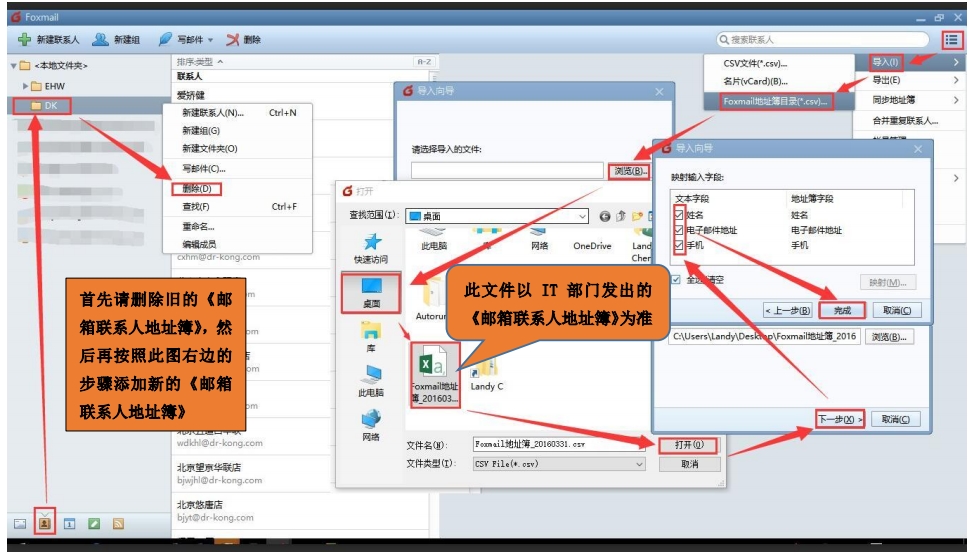The image size is (969, 554).
Task: Go back using the Open dialog back arrow icon
Action: click(605, 216)
